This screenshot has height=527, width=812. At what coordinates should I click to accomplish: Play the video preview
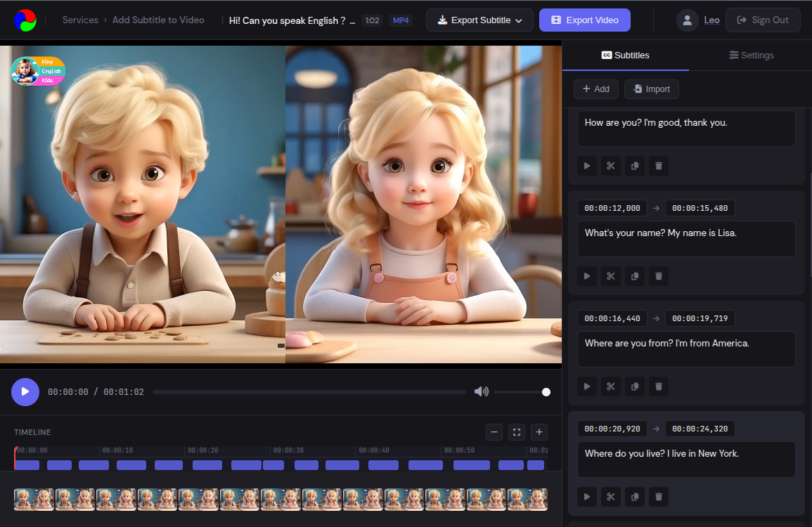pyautogui.click(x=25, y=391)
